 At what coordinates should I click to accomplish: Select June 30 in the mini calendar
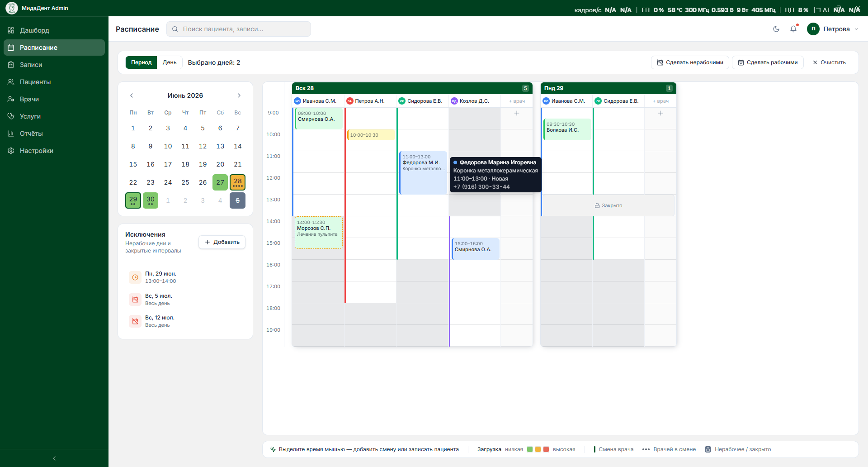[x=151, y=200]
